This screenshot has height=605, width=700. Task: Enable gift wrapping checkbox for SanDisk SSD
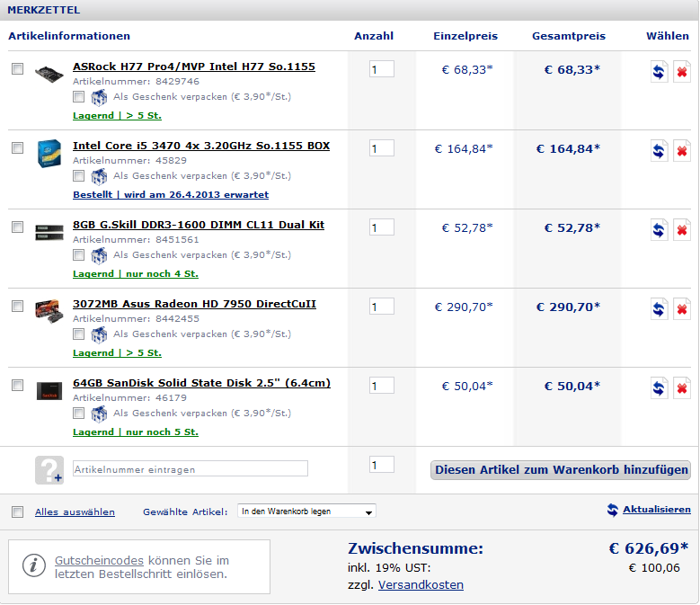(x=78, y=413)
